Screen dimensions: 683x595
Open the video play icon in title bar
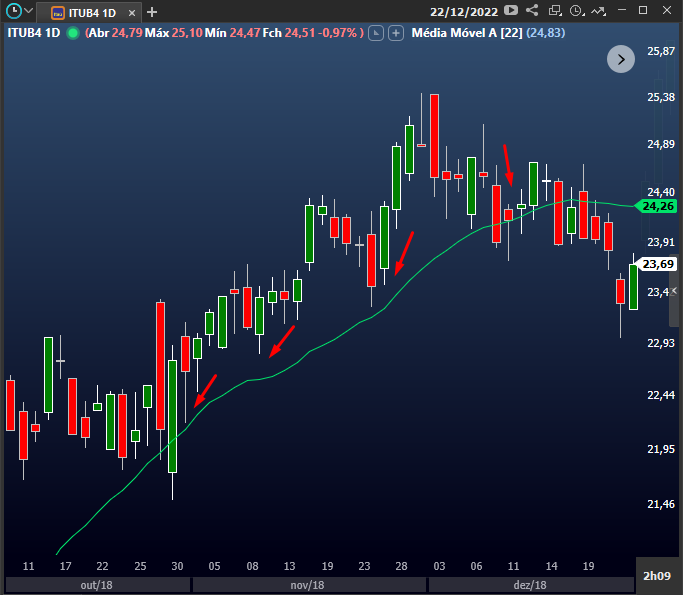511,10
